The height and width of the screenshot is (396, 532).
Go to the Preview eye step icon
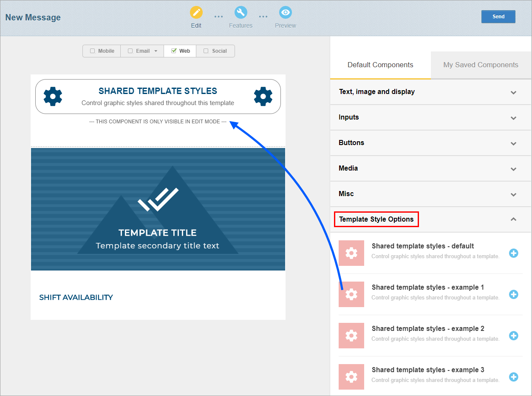(x=286, y=12)
